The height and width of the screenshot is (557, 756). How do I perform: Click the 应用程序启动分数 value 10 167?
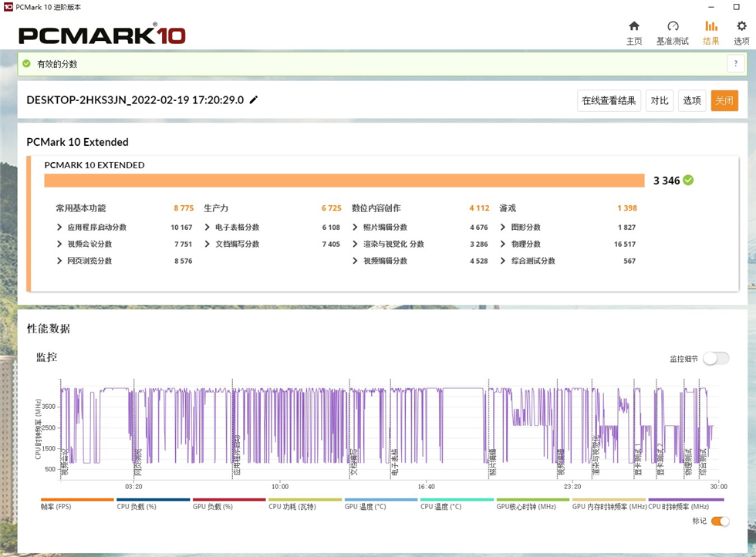tap(181, 227)
